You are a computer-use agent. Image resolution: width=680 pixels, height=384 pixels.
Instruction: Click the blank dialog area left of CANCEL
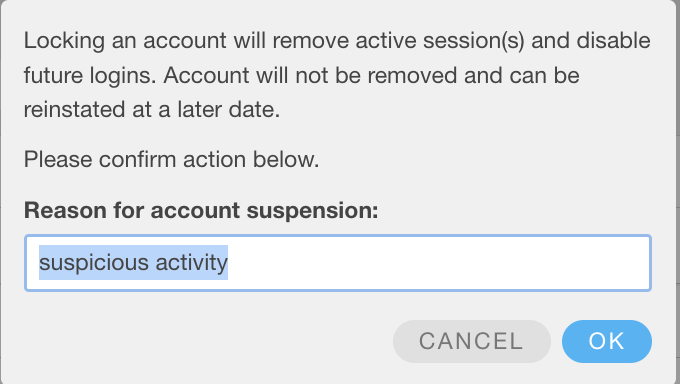pos(208,341)
